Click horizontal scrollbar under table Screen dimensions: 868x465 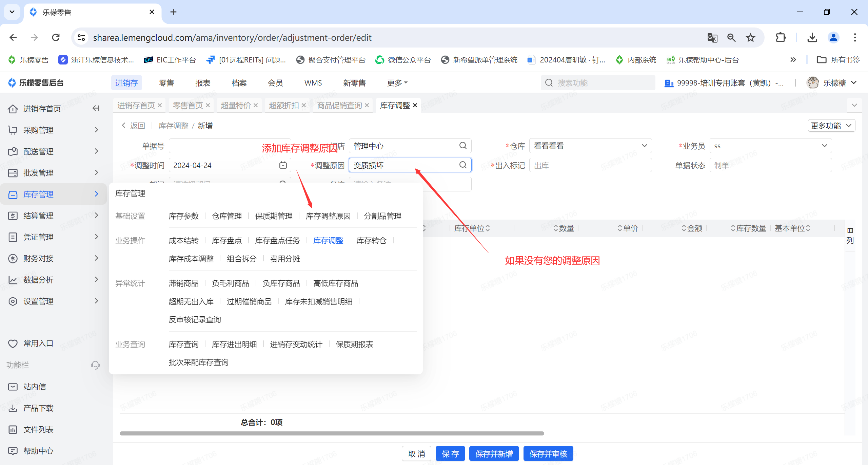pos(332,433)
